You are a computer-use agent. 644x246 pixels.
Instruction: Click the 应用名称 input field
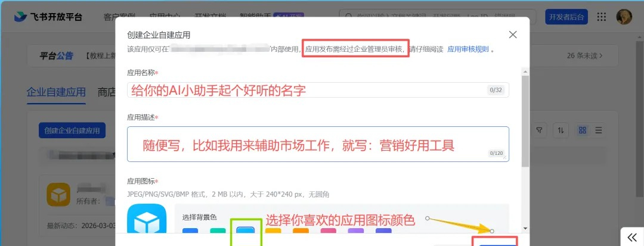coord(318,90)
